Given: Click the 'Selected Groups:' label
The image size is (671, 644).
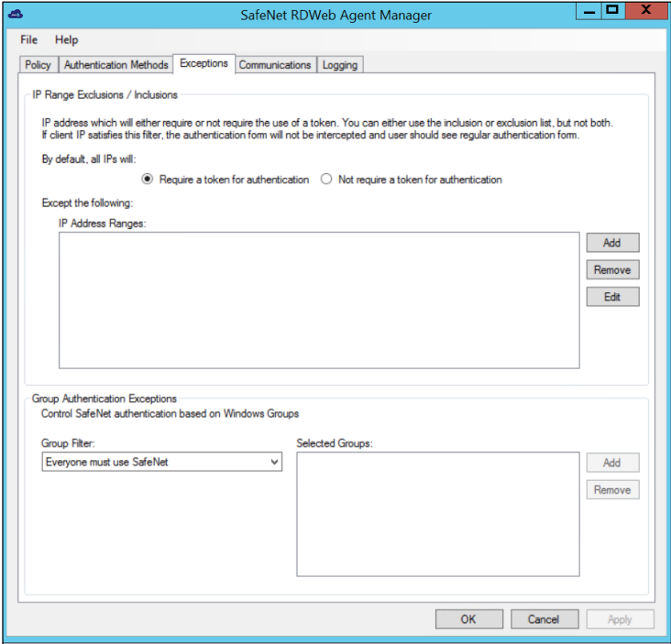Looking at the screenshot, I should tap(335, 443).
